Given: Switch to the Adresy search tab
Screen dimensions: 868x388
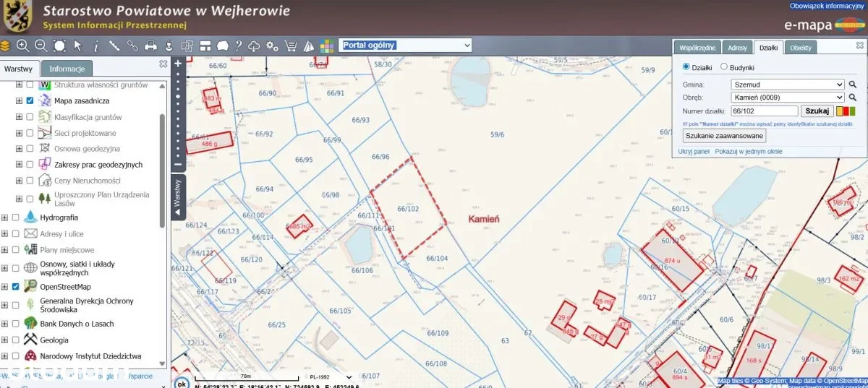Looking at the screenshot, I should click(737, 48).
